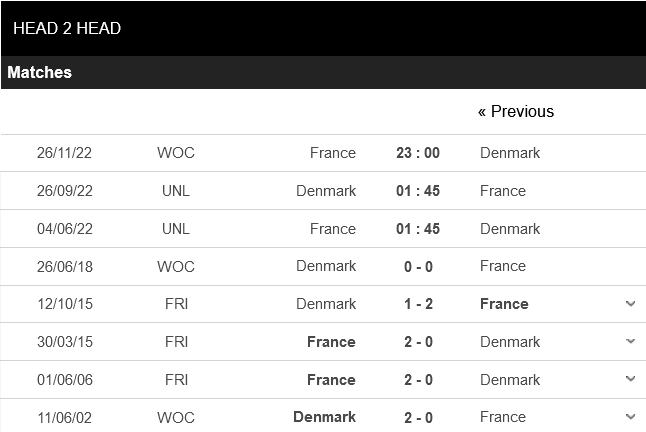Click the 04/06/22 kickoff time 01:45

(x=418, y=229)
